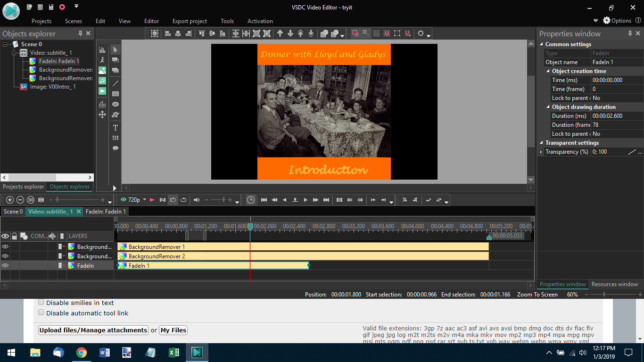Click the Tooltip speech bubble tool
Screen dimensions: 644x362
(115, 148)
